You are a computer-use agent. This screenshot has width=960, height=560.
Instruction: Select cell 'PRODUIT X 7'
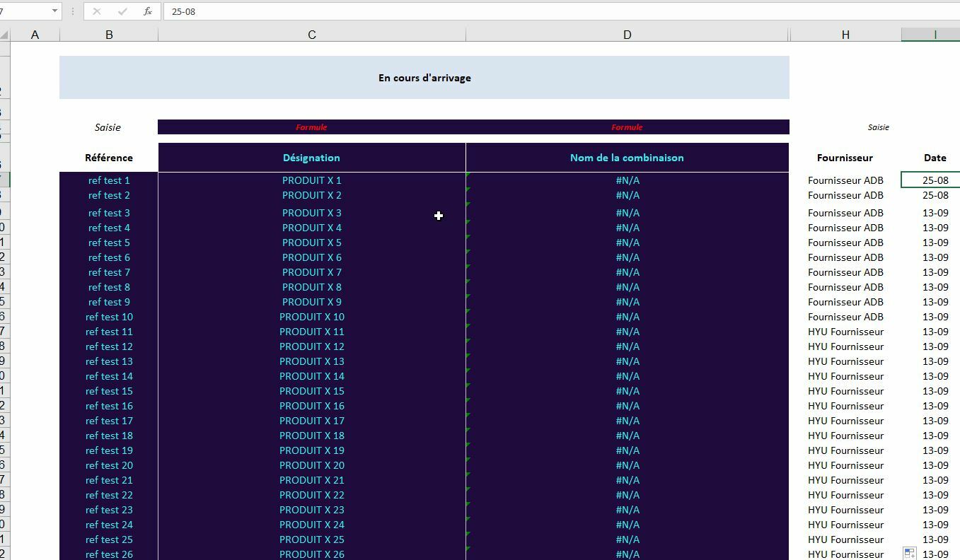coord(312,272)
